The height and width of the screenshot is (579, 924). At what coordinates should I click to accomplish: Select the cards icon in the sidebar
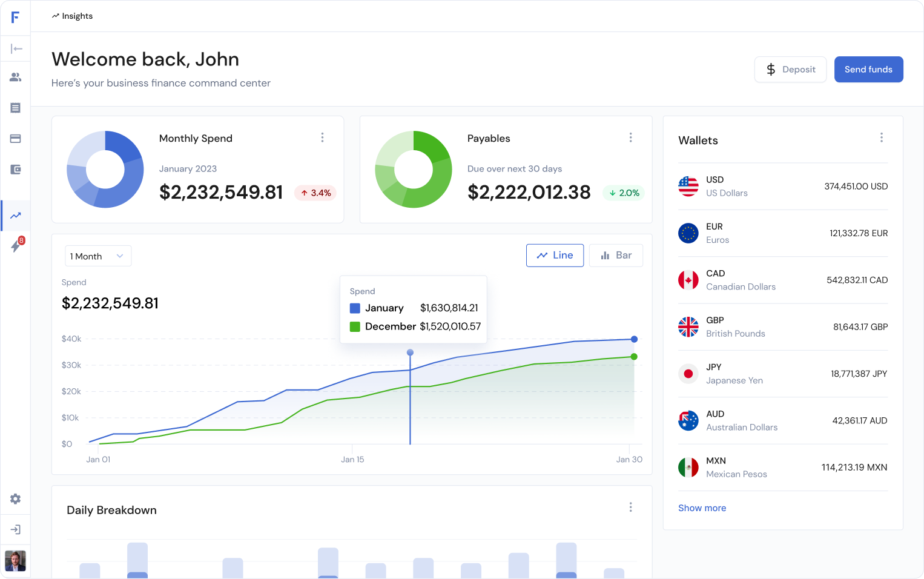[15, 139]
